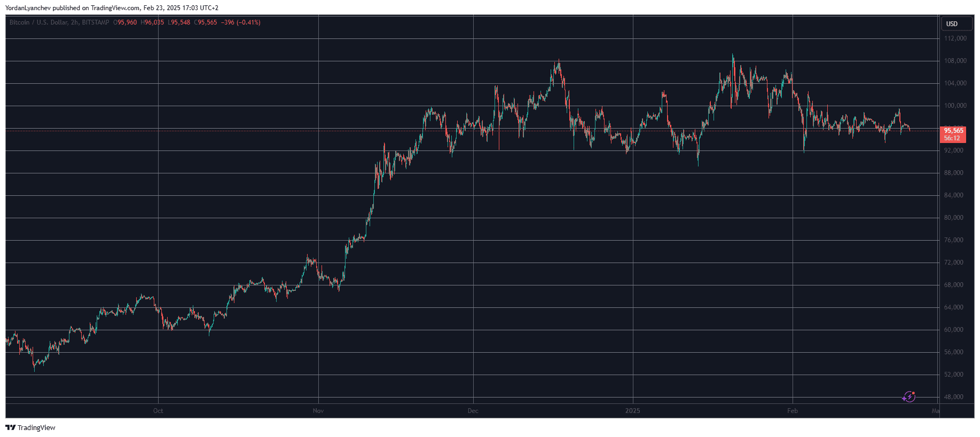This screenshot has height=437, width=980.
Task: Click the 108,000 price axis label
Action: (955, 61)
